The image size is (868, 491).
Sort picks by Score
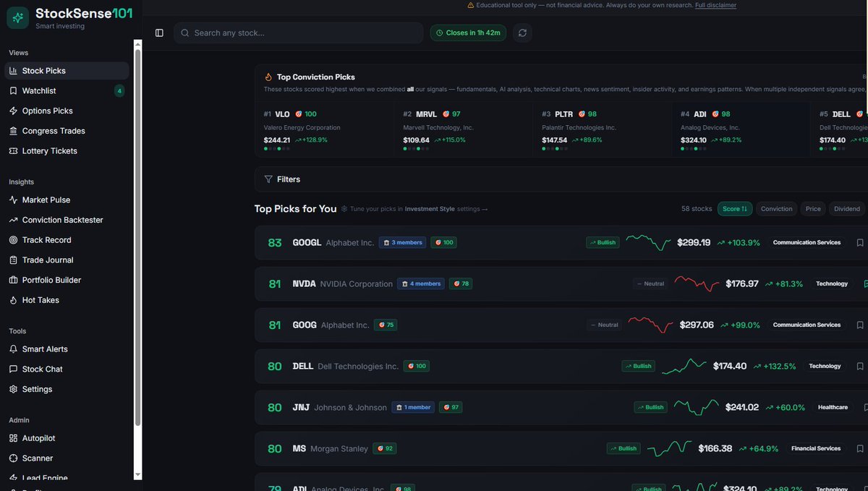735,209
